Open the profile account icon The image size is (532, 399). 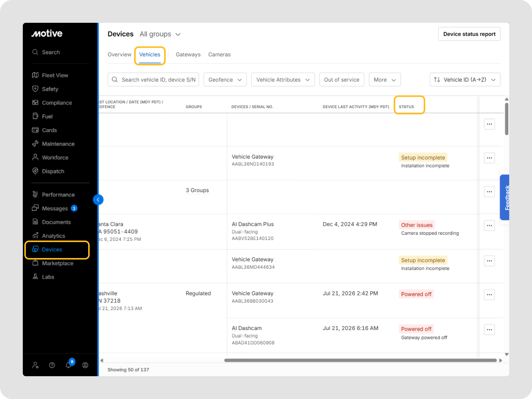point(85,365)
